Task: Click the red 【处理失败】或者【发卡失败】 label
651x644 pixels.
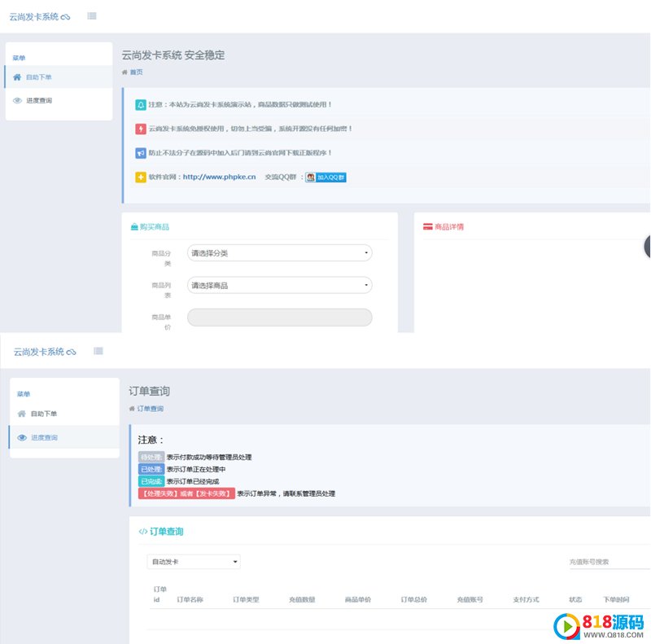Action: coord(186,493)
